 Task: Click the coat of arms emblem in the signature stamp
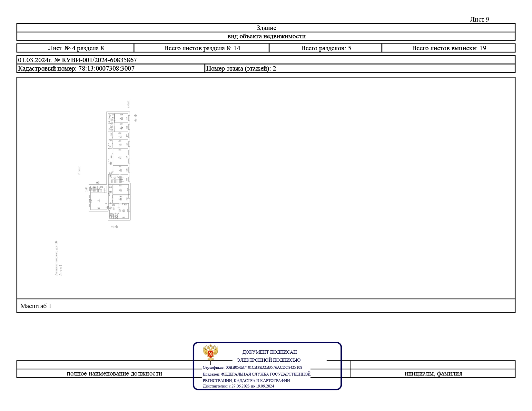coord(211,352)
